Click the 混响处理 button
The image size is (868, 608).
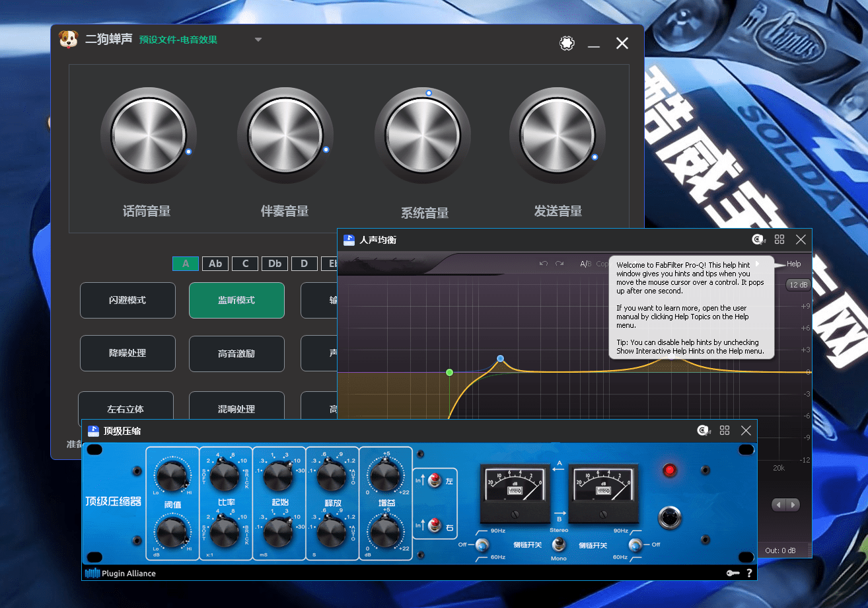pyautogui.click(x=236, y=406)
